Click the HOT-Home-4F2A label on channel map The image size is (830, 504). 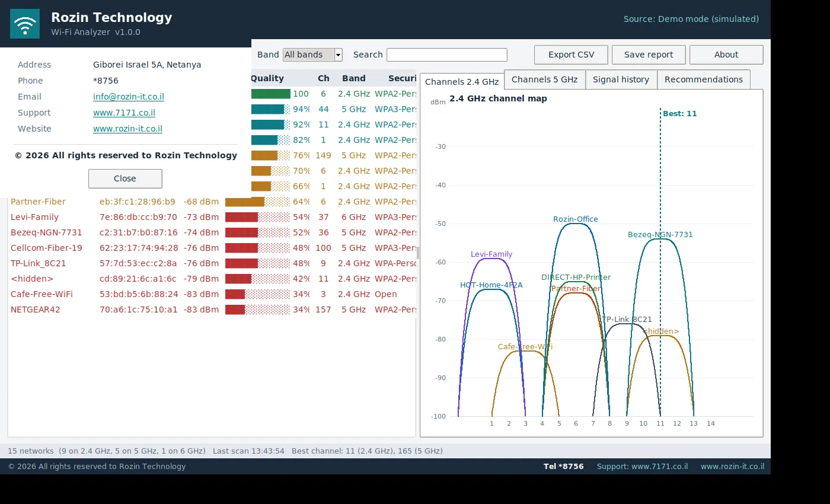[491, 285]
